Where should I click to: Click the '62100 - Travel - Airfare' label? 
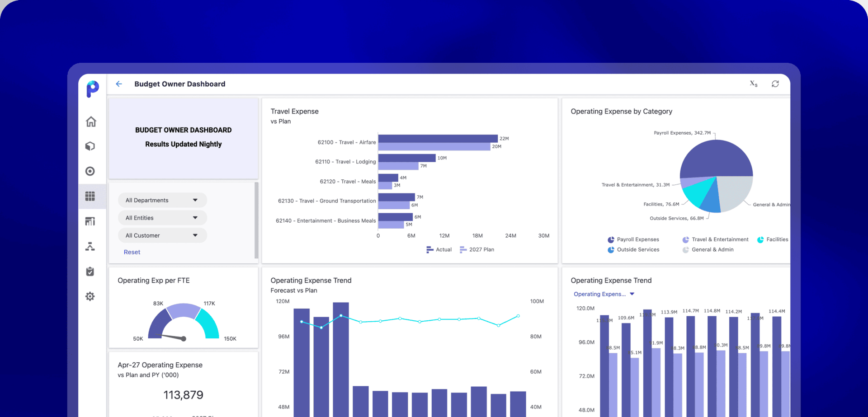pyautogui.click(x=347, y=142)
